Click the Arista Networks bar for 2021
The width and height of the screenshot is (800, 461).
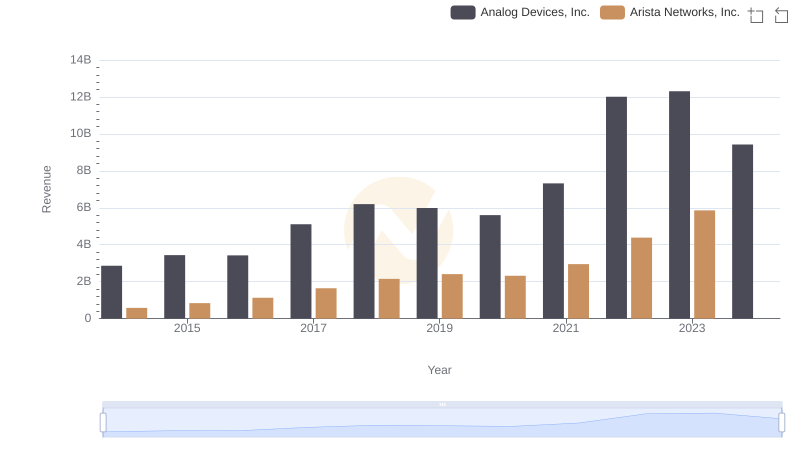point(579,291)
